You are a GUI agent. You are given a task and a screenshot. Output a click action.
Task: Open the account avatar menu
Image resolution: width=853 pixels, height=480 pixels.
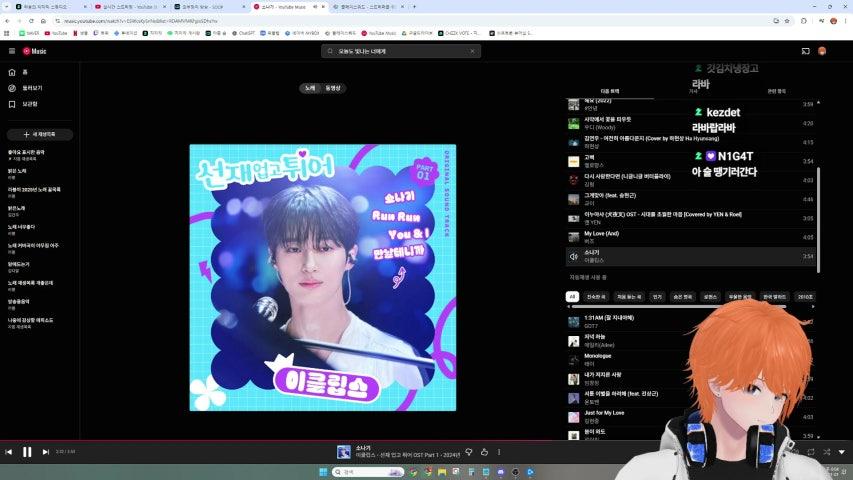(x=822, y=51)
